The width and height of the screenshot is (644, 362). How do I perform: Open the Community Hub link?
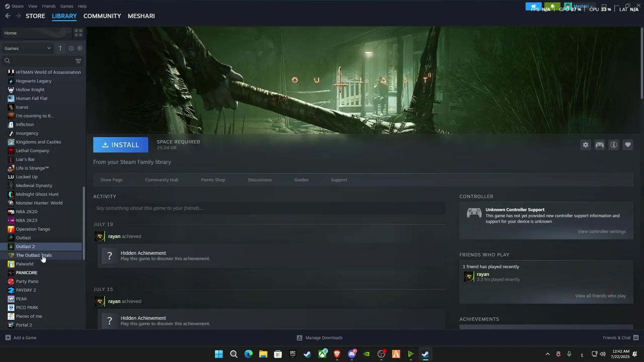(162, 179)
